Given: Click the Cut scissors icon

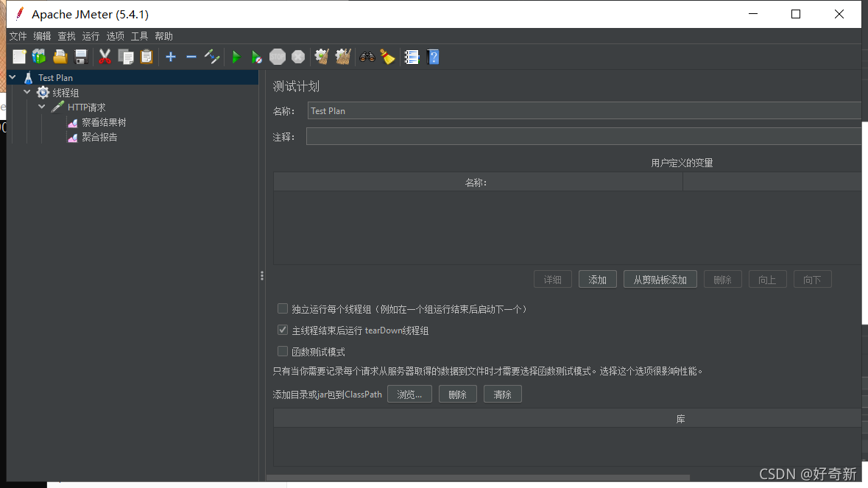Looking at the screenshot, I should [x=105, y=57].
